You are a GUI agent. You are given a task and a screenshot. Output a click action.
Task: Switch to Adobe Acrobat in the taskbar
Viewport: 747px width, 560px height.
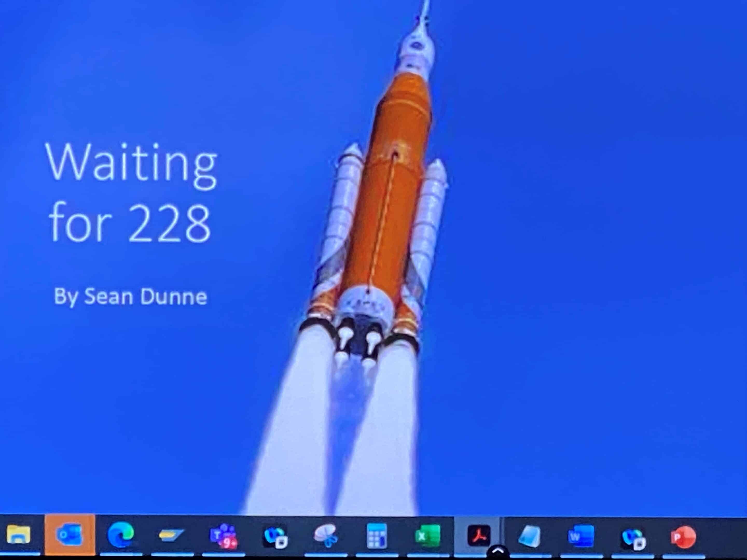tap(479, 536)
